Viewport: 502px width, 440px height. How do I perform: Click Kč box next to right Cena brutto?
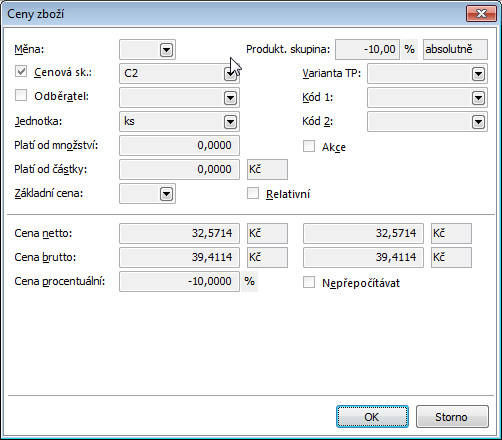click(x=451, y=257)
